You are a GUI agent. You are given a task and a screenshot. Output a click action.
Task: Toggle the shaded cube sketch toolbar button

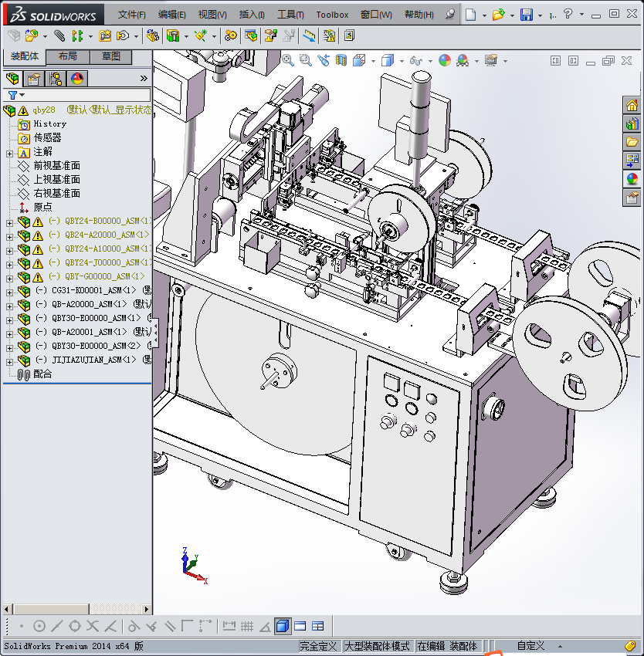click(x=282, y=626)
